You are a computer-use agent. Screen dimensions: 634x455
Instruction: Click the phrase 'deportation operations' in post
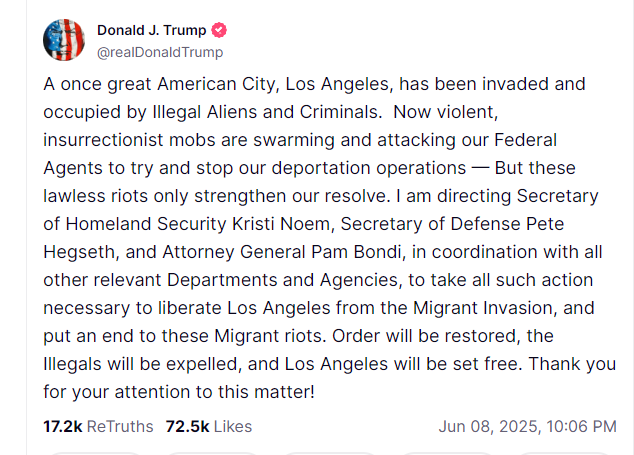tap(368, 168)
